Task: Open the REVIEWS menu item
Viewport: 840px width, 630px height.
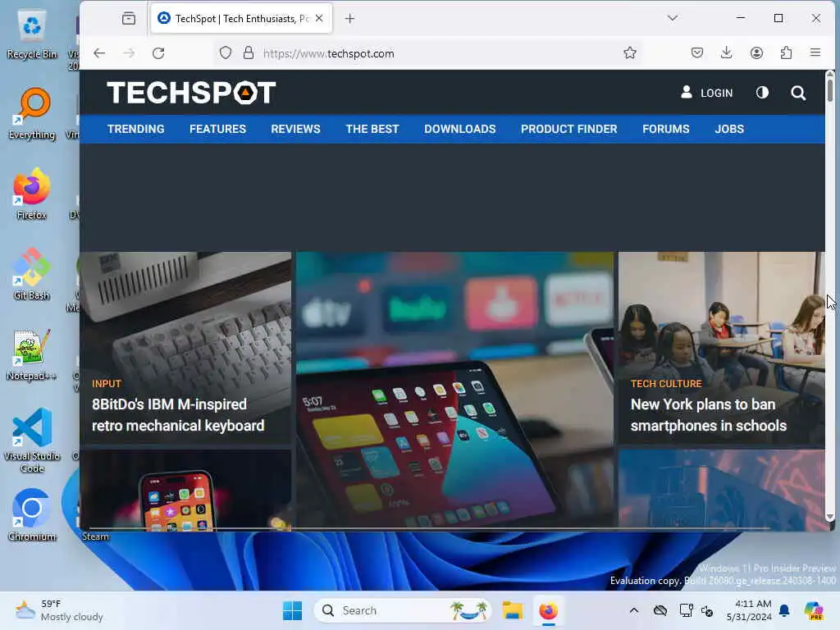Action: pyautogui.click(x=295, y=129)
